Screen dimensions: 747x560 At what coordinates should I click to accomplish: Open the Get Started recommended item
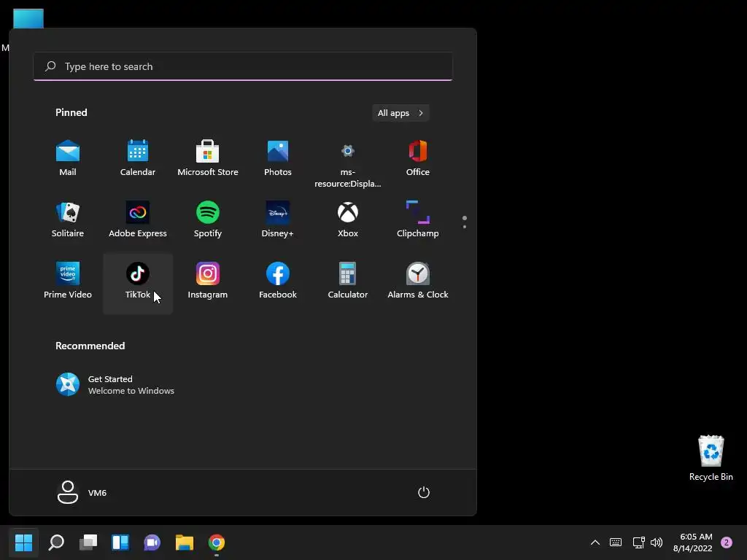pos(115,385)
